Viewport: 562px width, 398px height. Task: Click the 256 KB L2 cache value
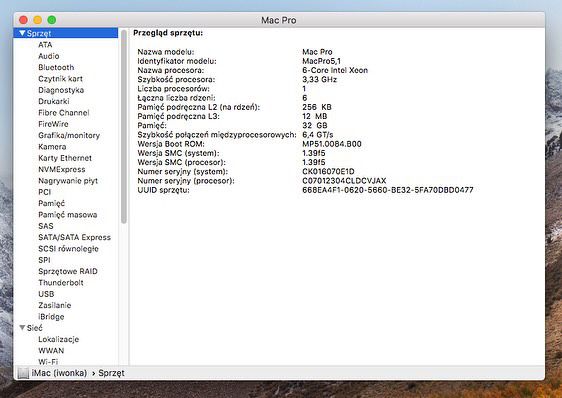pyautogui.click(x=317, y=107)
